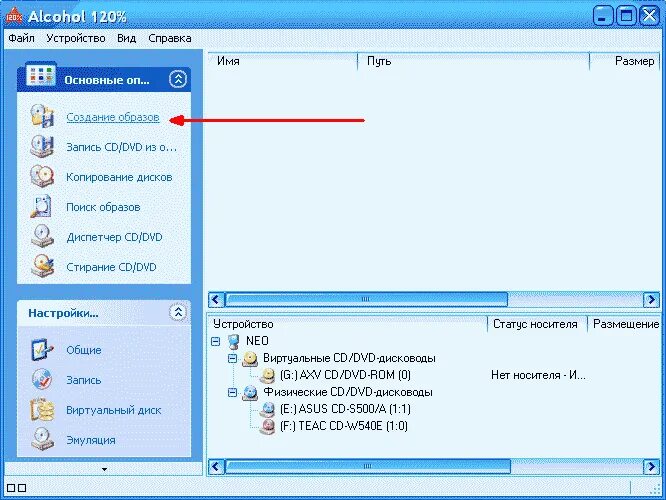
Task: Open Эмуляция settings link
Action: pyautogui.click(x=90, y=440)
